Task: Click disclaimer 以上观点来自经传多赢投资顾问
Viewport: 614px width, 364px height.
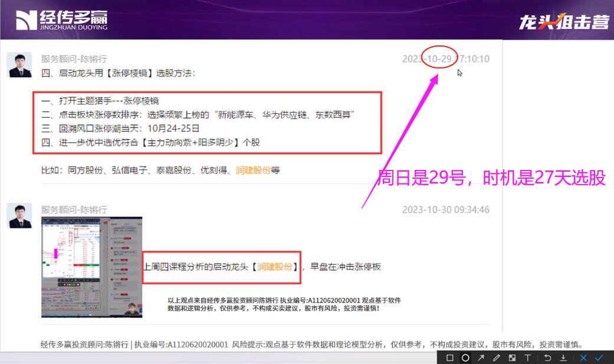Action: (x=284, y=304)
